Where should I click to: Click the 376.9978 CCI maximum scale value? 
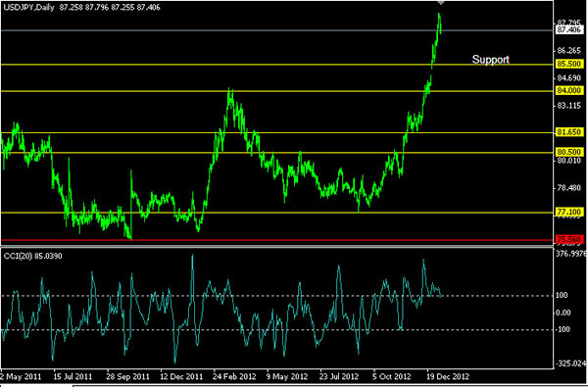point(571,254)
